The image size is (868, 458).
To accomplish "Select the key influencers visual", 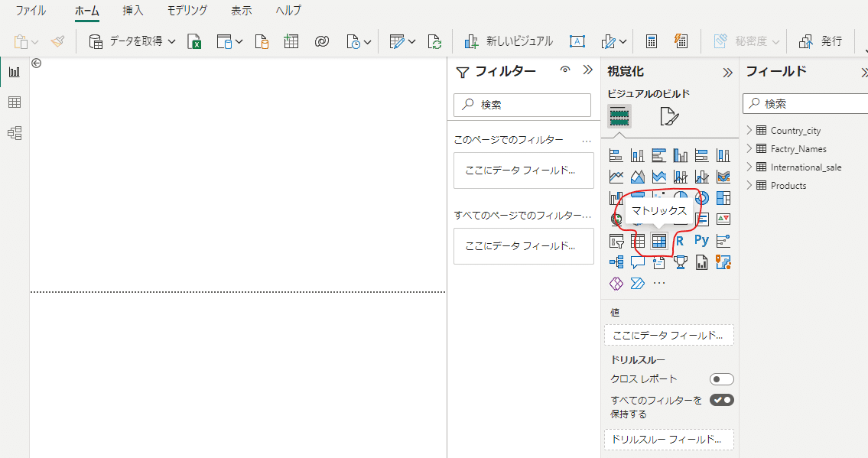I will click(723, 241).
